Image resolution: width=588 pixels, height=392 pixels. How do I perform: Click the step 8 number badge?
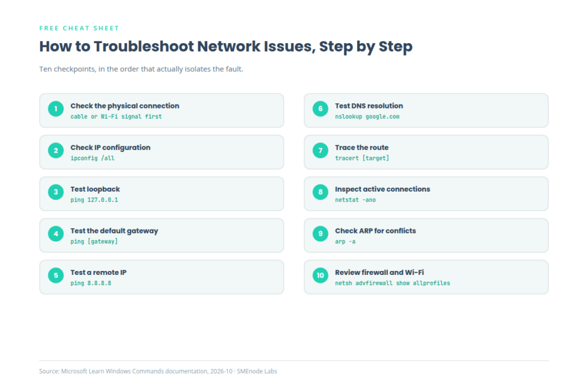320,192
